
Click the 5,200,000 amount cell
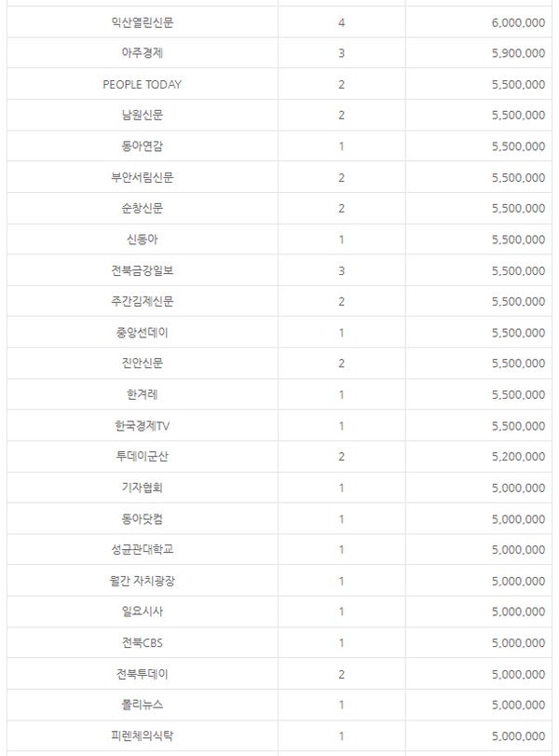518,457
